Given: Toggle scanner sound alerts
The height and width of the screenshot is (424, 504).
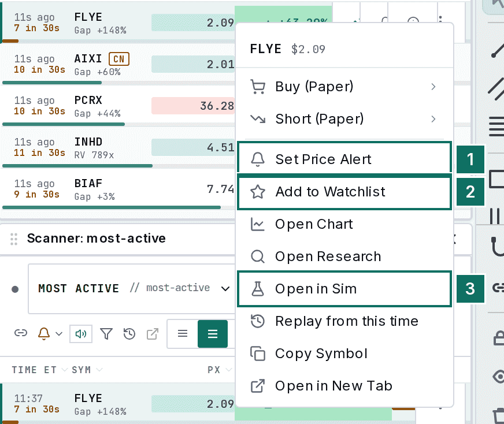Looking at the screenshot, I should pos(81,334).
